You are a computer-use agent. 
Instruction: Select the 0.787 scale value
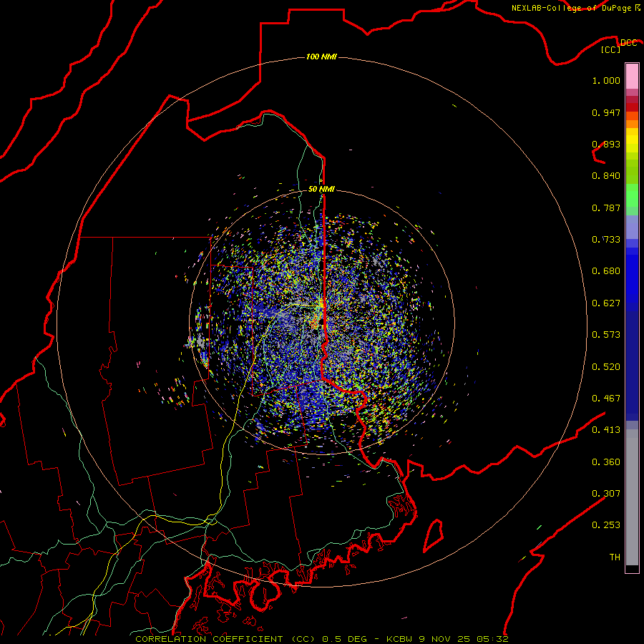pyautogui.click(x=606, y=208)
